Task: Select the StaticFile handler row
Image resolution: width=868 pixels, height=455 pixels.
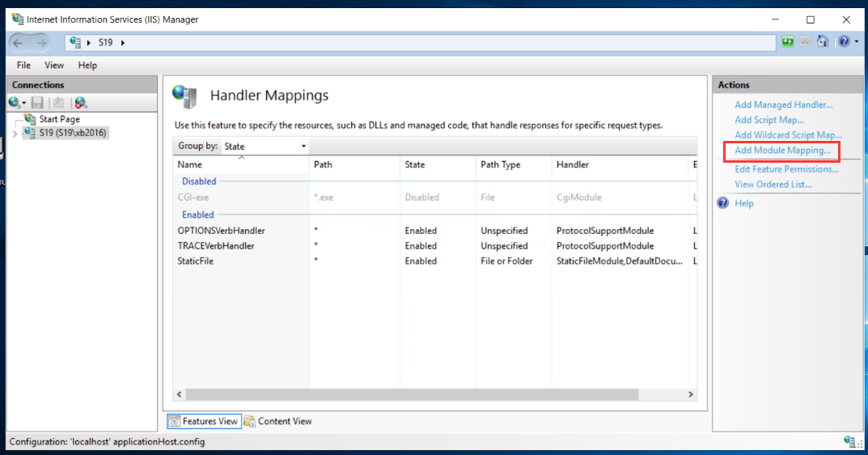Action: point(435,261)
